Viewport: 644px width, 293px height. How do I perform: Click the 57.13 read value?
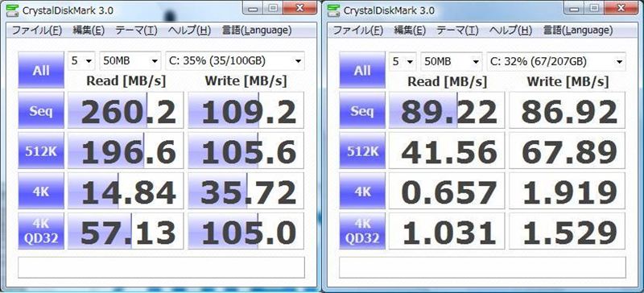click(126, 231)
